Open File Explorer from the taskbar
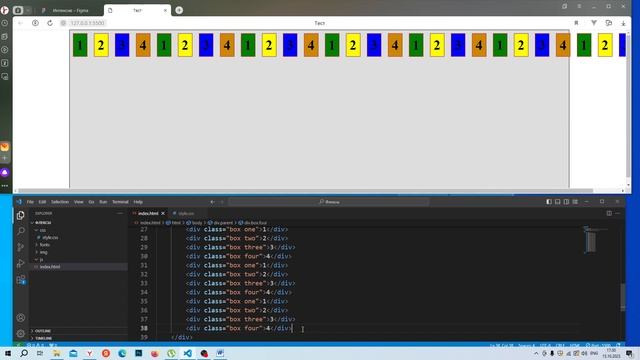 [57, 353]
